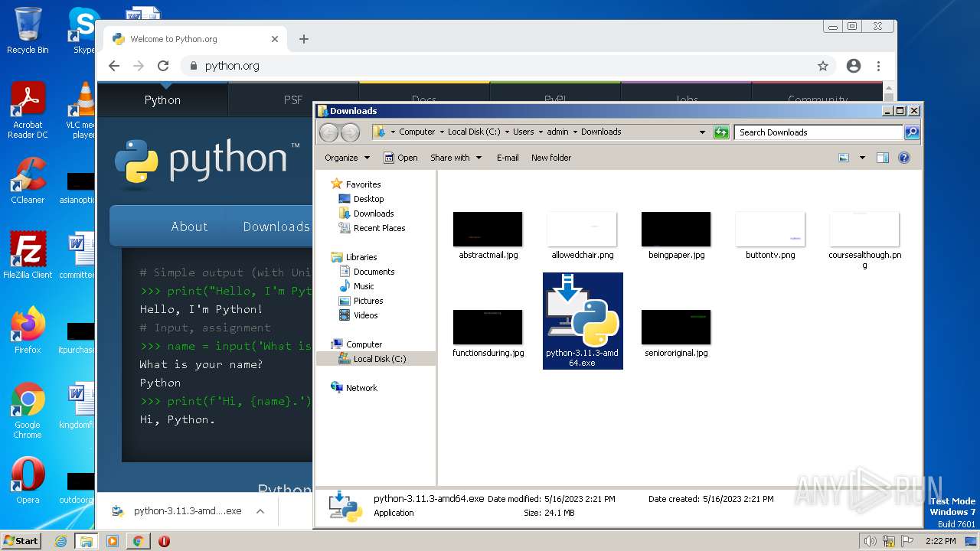Click the Search Downloads input field
Screen dimensions: 980x551
818,132
